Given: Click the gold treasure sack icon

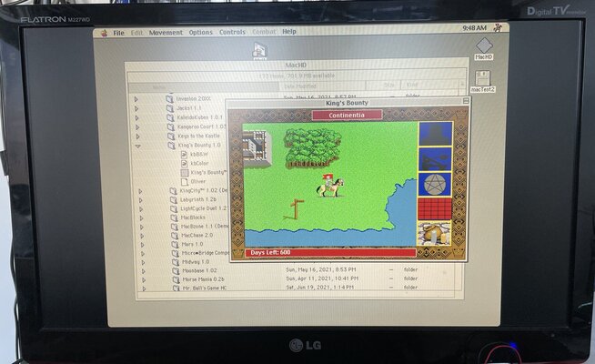Looking at the screenshot, I should pos(435,233).
